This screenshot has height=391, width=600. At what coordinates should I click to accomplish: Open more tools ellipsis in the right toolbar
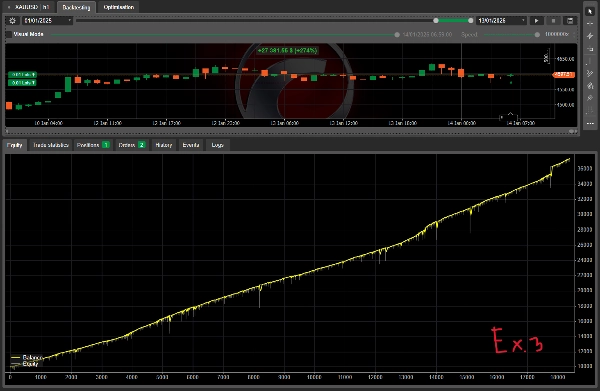[590, 123]
